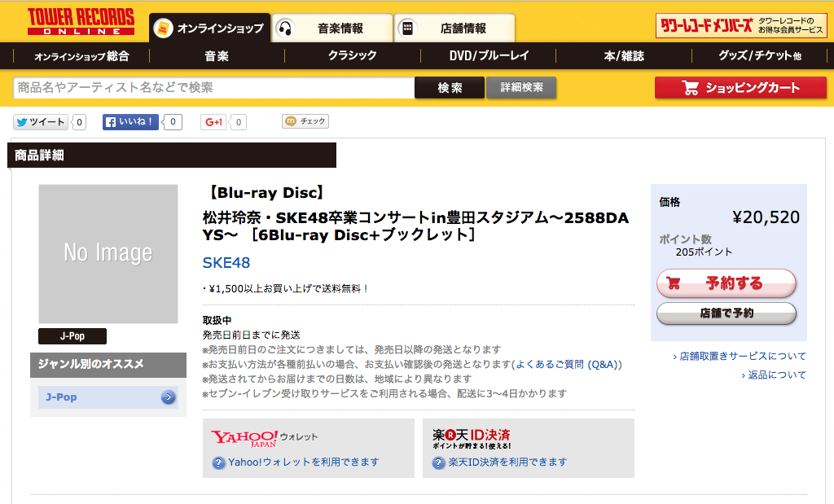Click the mixi チェック button
Viewport: 834px width, 504px height.
(x=305, y=121)
